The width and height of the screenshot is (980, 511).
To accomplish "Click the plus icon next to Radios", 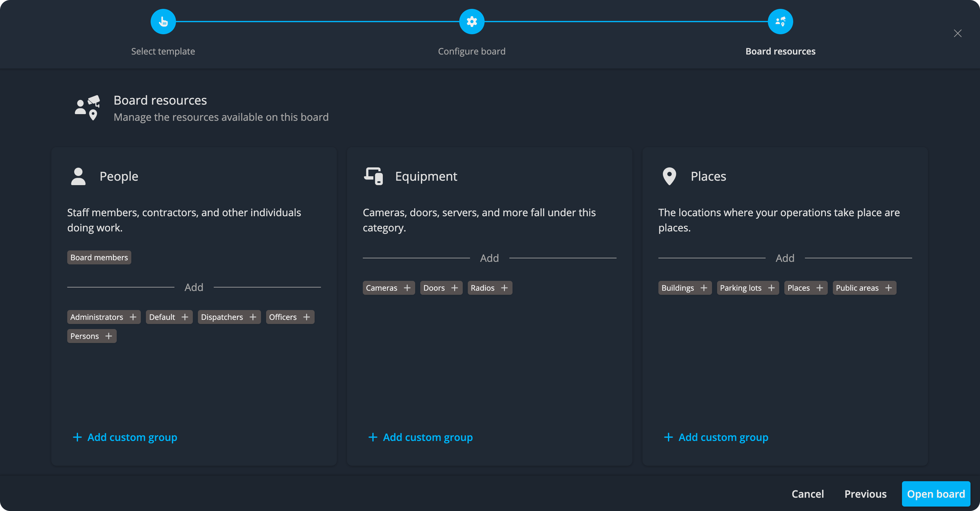I will tap(505, 288).
